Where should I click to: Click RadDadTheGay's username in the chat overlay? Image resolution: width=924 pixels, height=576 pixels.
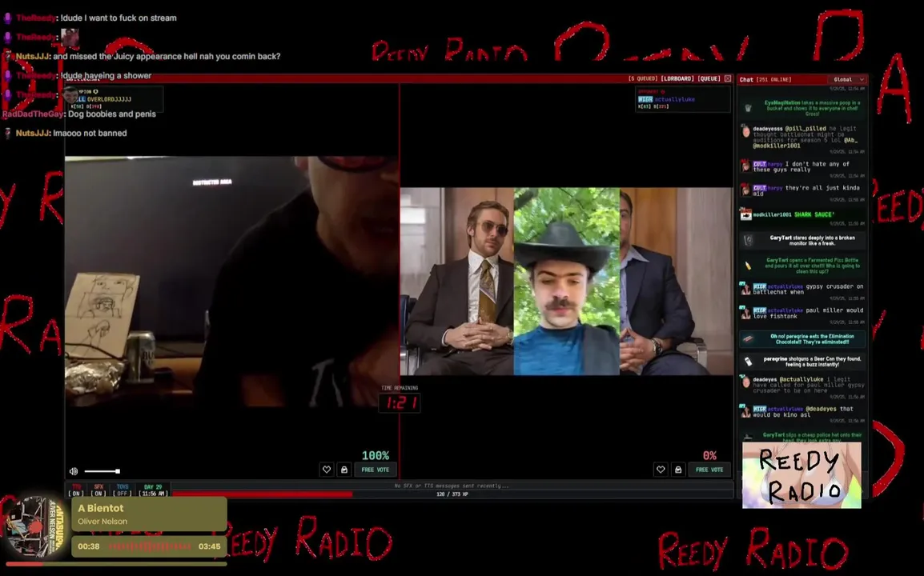(x=32, y=114)
